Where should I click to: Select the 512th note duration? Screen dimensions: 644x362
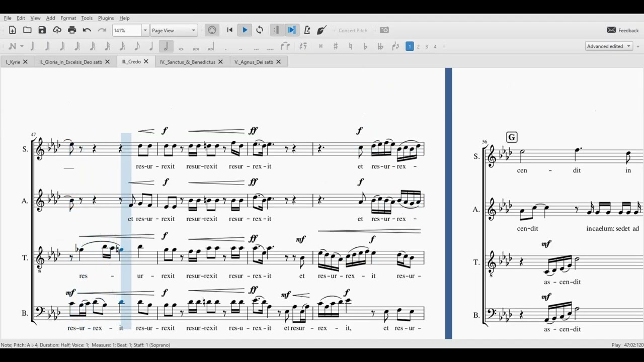(47, 46)
